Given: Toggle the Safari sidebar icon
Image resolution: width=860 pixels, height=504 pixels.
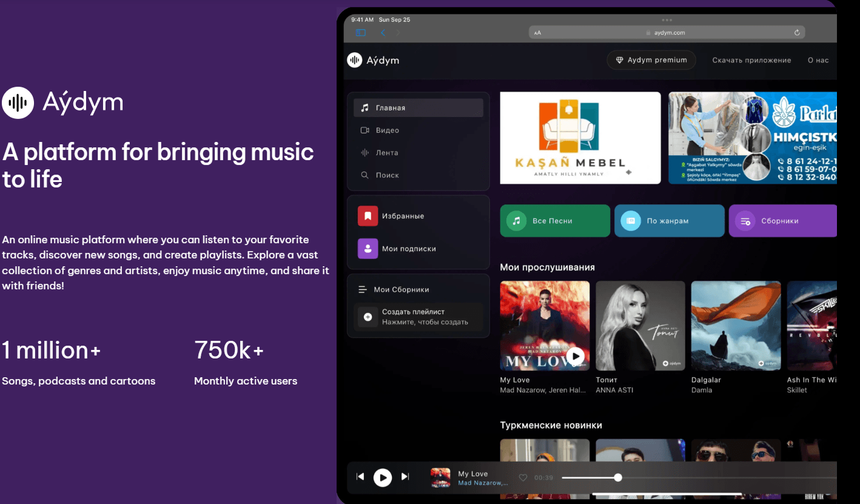Looking at the screenshot, I should [x=361, y=33].
